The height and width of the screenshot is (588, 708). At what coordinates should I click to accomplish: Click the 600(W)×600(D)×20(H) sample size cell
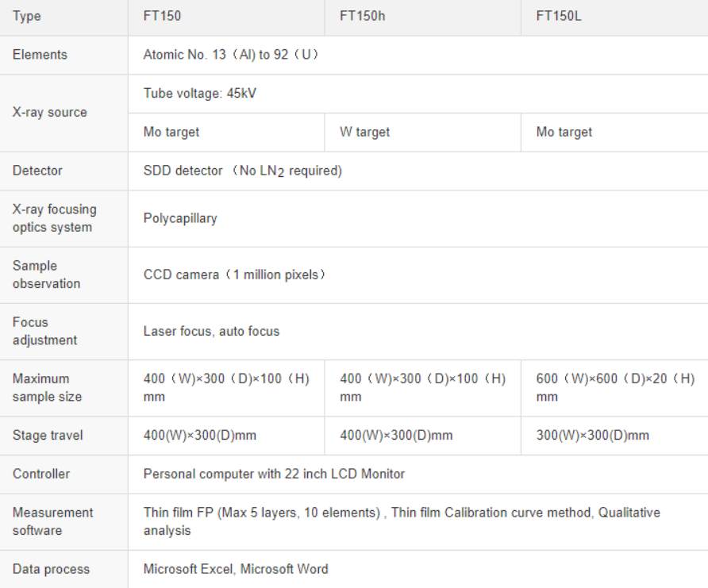615,387
